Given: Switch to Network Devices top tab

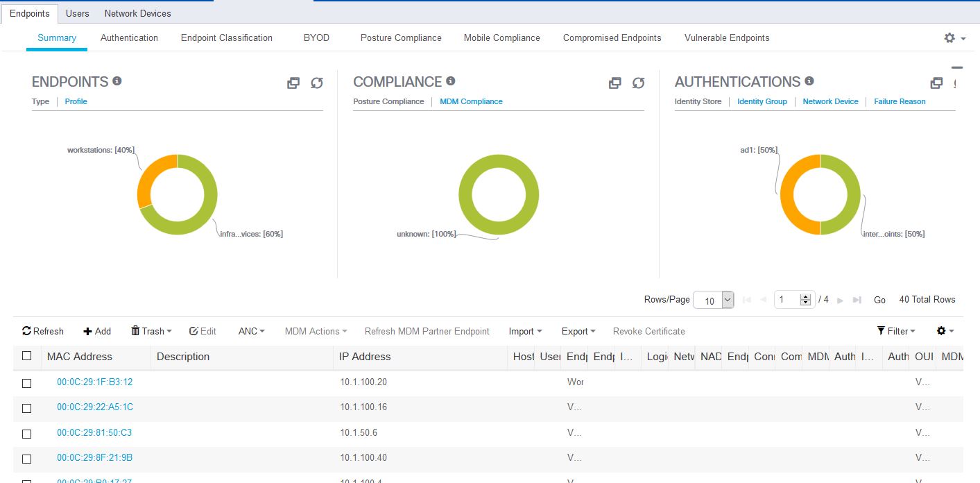Looking at the screenshot, I should pos(137,13).
